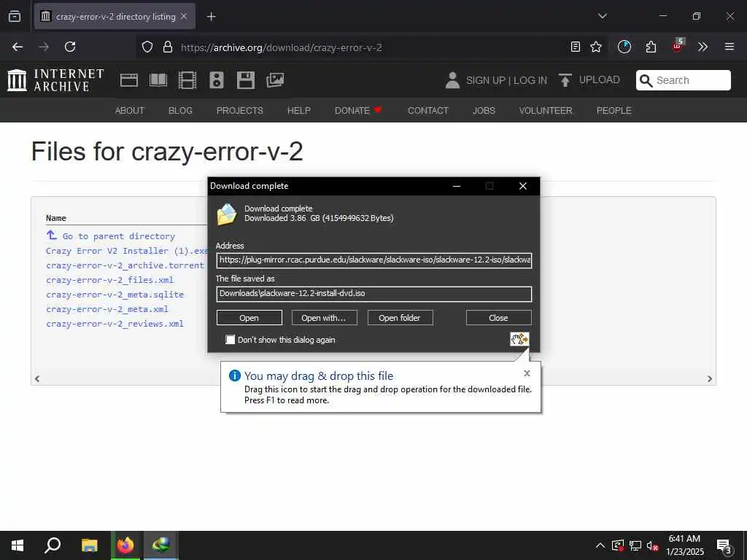Screen dimensions: 747x560
Task: Click the Open button in download dialog
Action: [249, 318]
